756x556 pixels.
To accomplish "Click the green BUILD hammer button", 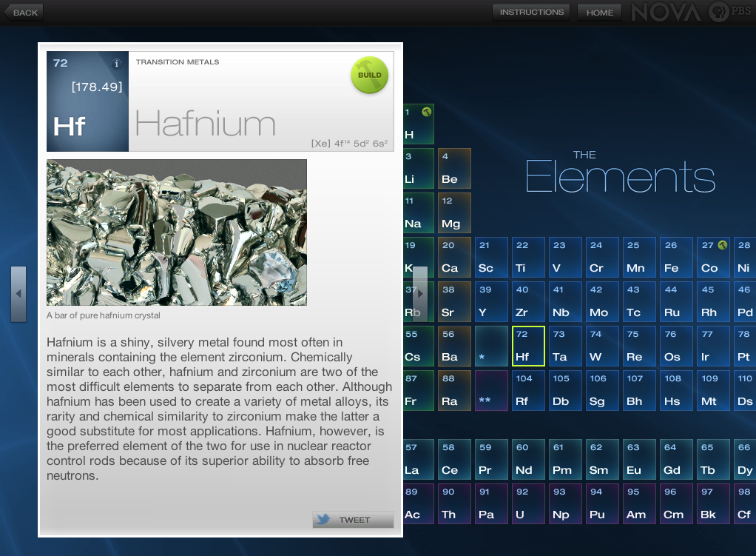I will click(370, 76).
